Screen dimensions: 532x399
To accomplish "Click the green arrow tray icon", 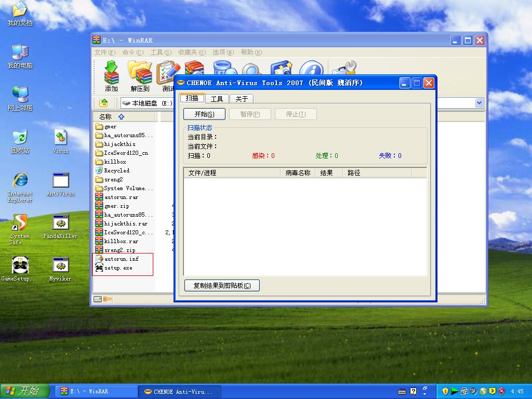I will click(x=455, y=391).
